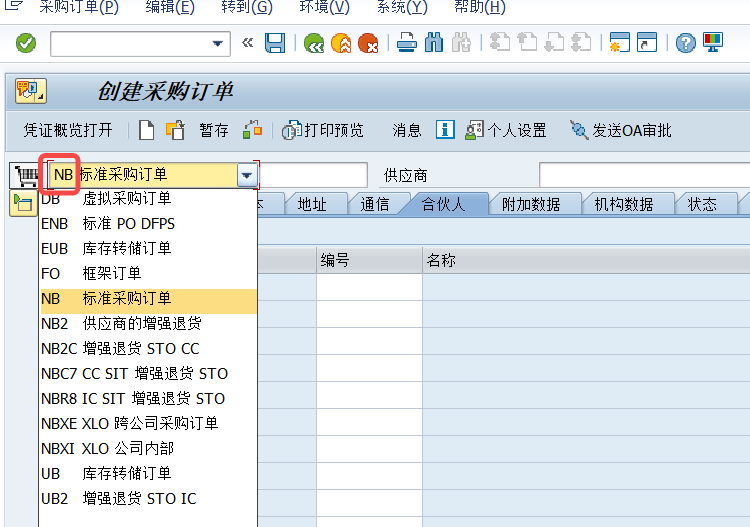Select UB 库存转储订单 option

click(148, 473)
